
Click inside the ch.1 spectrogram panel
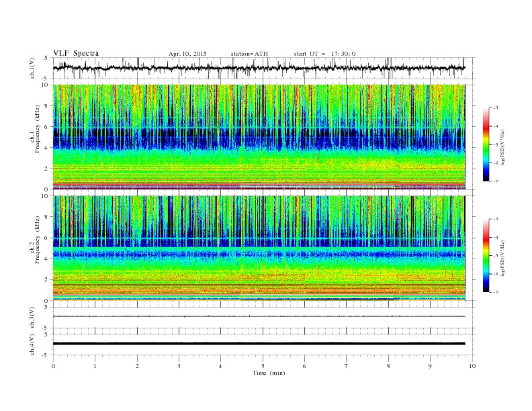pyautogui.click(x=259, y=137)
